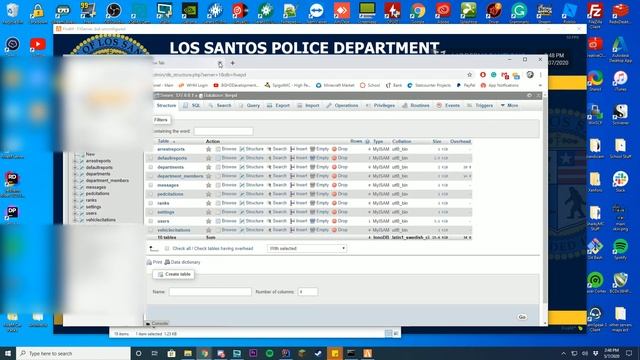
Task: Click Check tables having overhead link
Action: point(224,249)
